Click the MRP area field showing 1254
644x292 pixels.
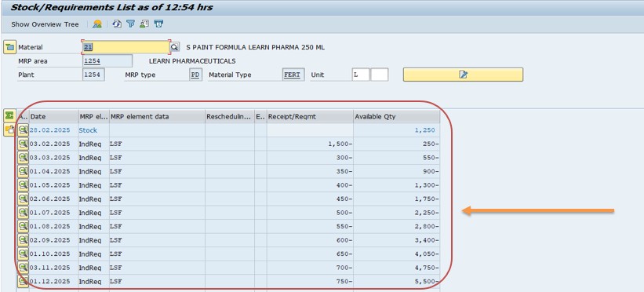pos(107,61)
